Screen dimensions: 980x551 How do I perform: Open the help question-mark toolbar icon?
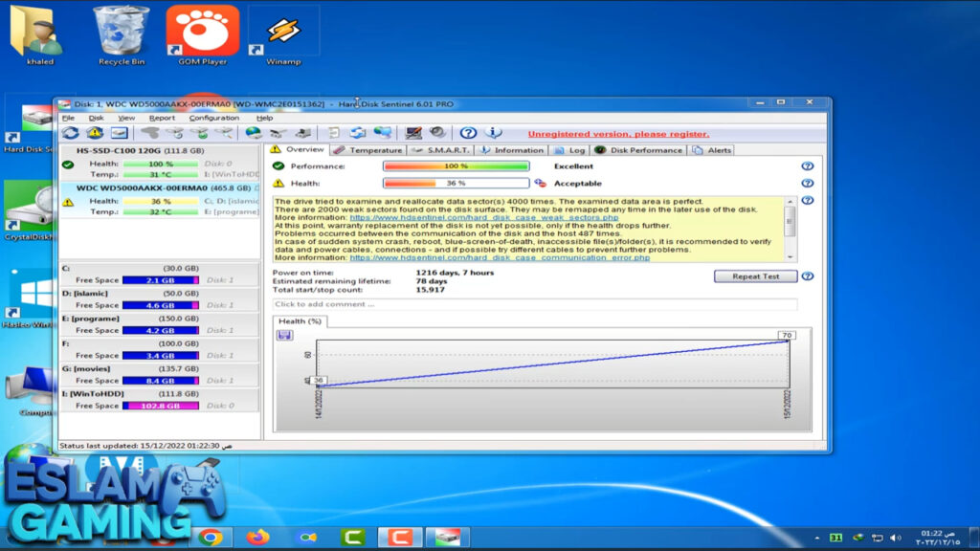pos(466,132)
